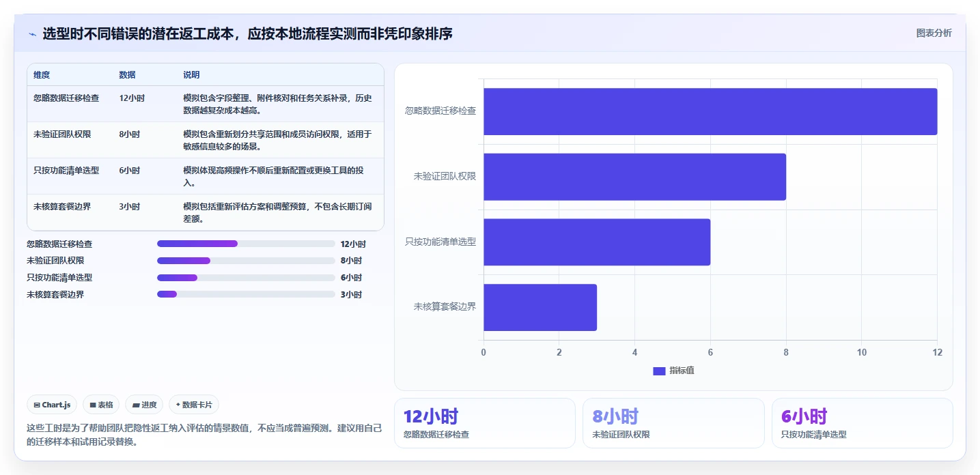Screen dimensions: 980x475
Task: Click the footnote starting 这些工时是为了帮助团队
Action: pyautogui.click(x=204, y=435)
